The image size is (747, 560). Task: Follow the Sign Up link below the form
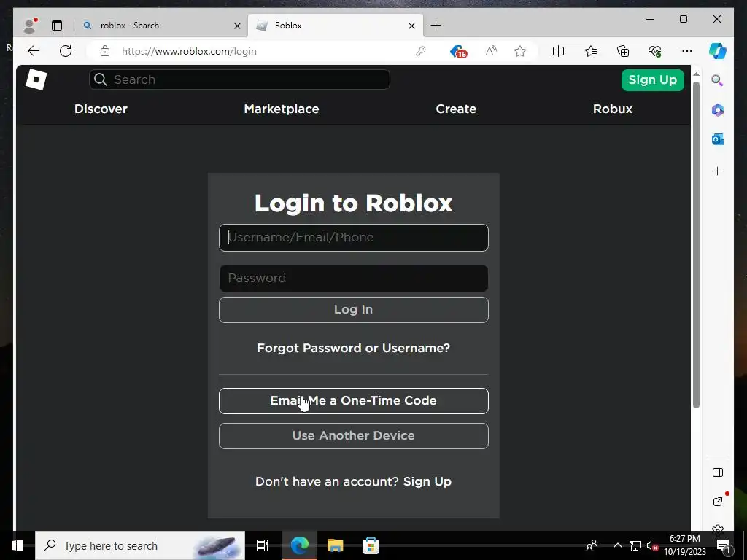tap(427, 481)
